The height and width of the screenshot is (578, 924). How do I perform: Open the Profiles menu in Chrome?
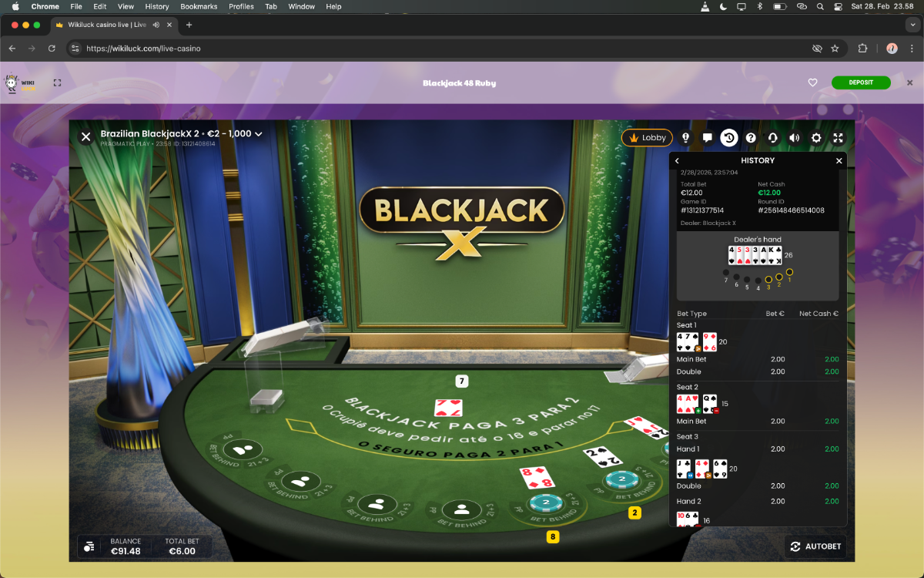[x=241, y=6]
